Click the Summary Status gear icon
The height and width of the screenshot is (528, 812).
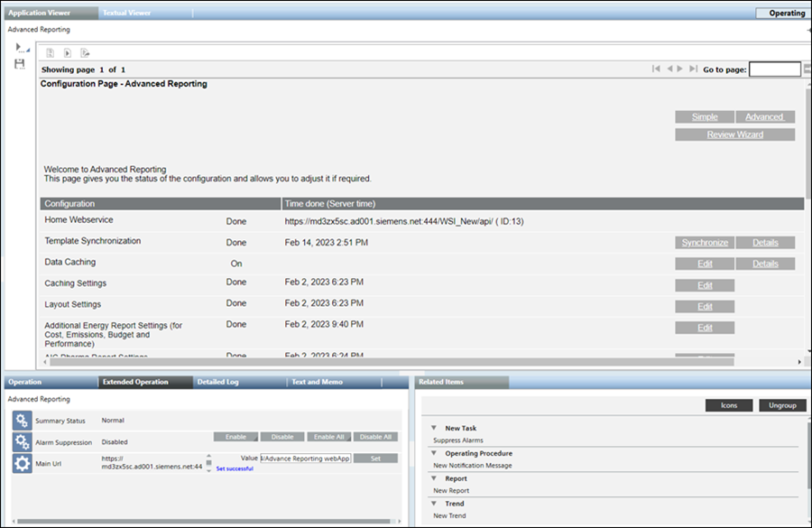[x=22, y=421]
